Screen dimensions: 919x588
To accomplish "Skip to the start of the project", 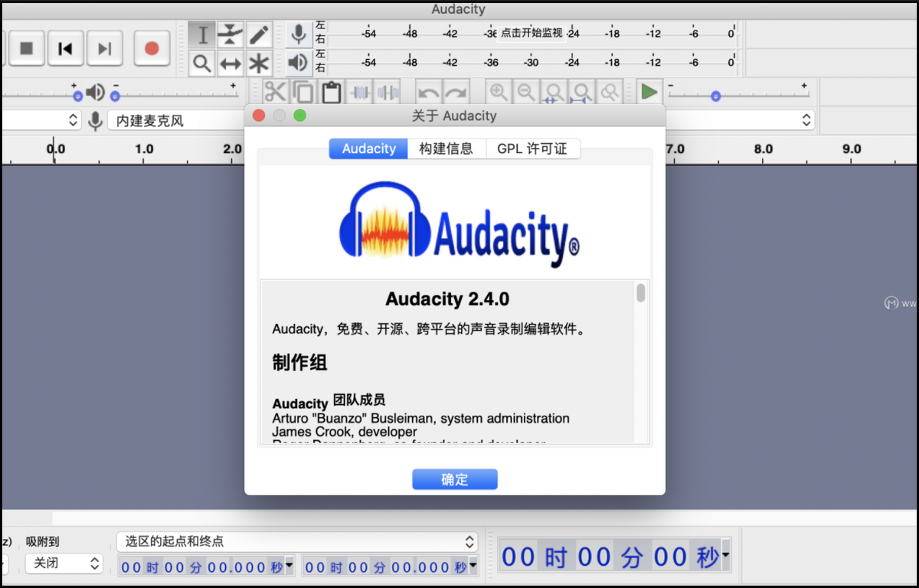I will click(66, 48).
